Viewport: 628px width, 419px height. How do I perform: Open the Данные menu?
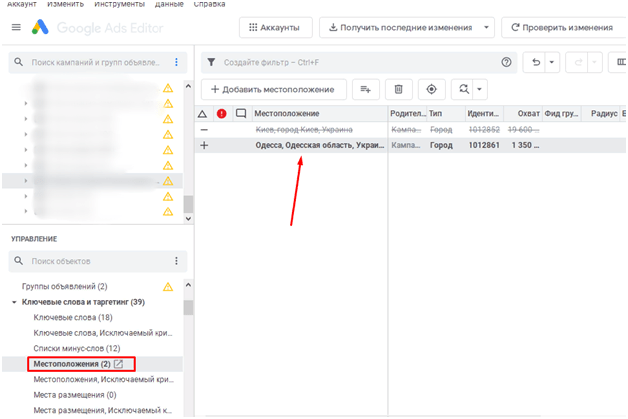169,4
